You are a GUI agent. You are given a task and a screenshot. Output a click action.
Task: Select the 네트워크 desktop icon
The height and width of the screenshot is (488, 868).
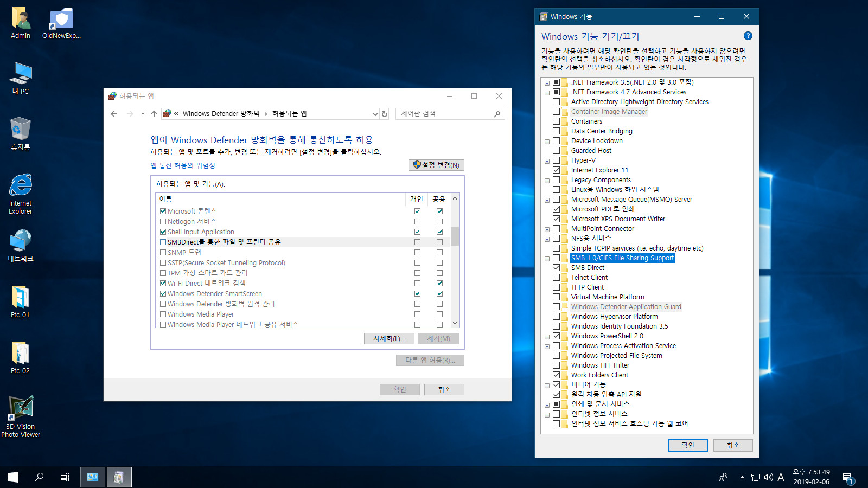tap(21, 246)
